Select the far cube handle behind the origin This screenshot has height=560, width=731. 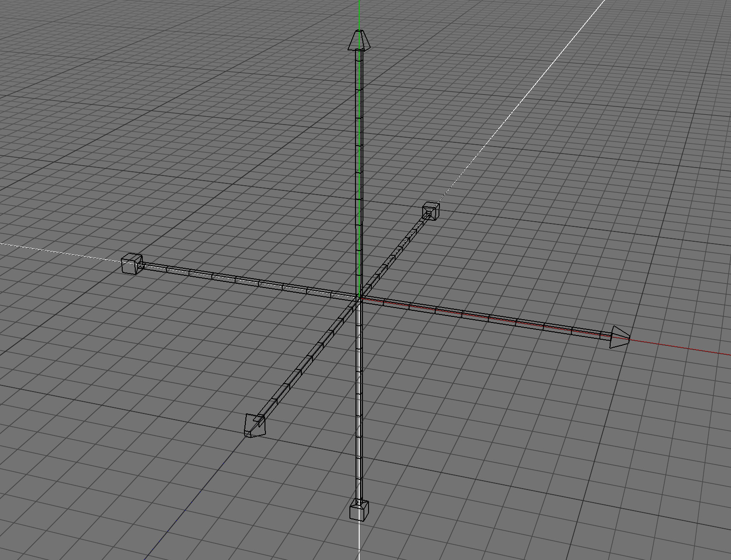tap(431, 211)
